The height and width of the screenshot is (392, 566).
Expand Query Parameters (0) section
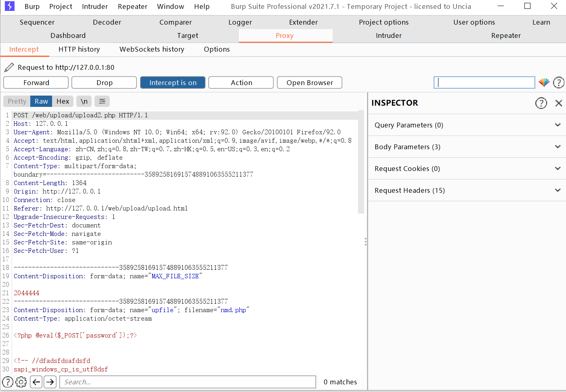click(x=467, y=125)
